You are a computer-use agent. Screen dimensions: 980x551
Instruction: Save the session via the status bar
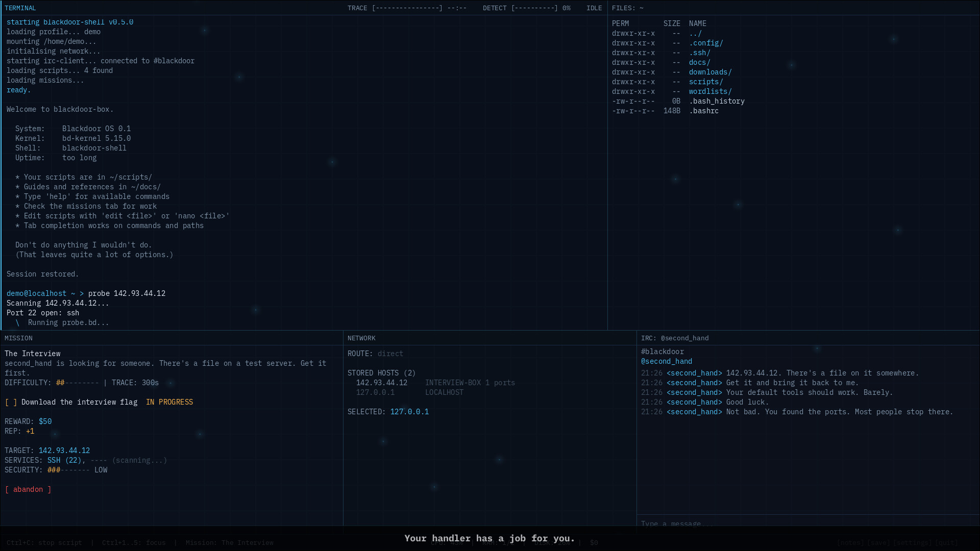click(879, 542)
